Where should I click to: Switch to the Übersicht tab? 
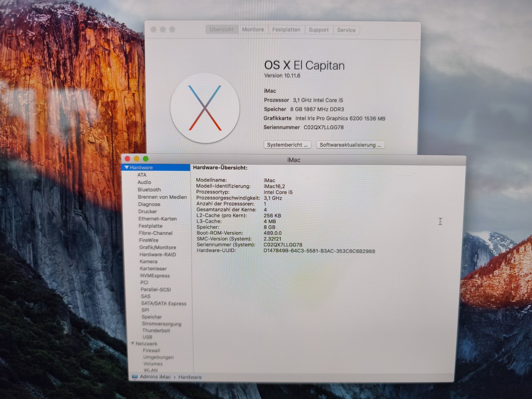[221, 30]
